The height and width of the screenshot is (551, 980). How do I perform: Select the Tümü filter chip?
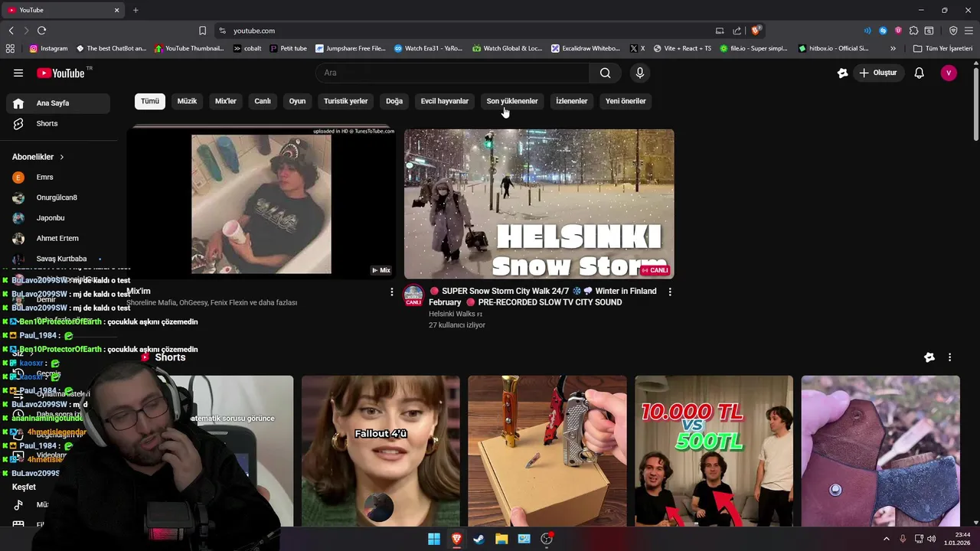[150, 101]
